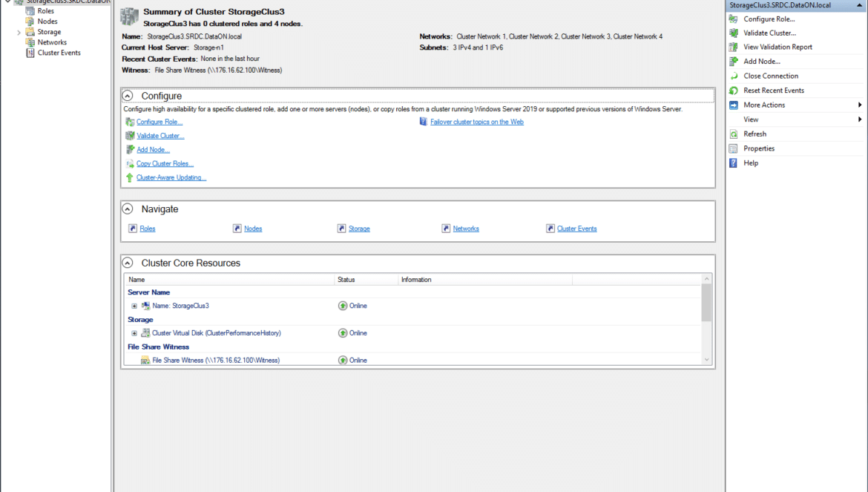Open the Copy Cluster Roles... link
Viewport: 868px width, 492px height.
pos(165,164)
